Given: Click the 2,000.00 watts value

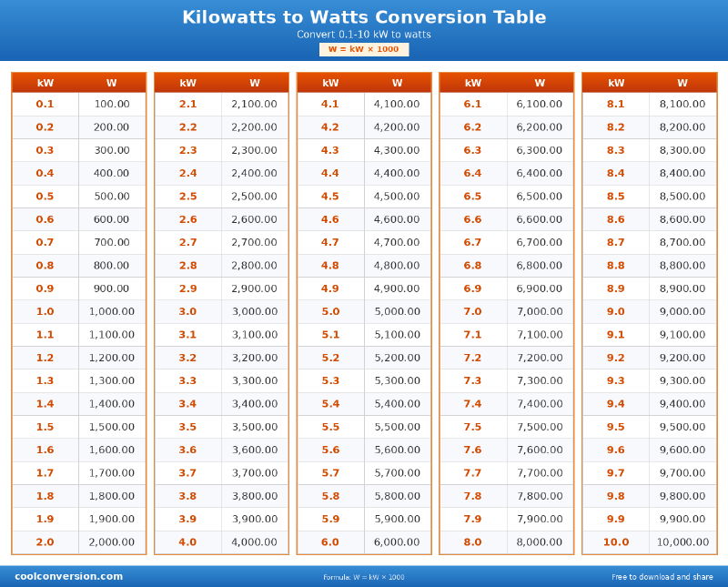Looking at the screenshot, I should click(x=112, y=542).
